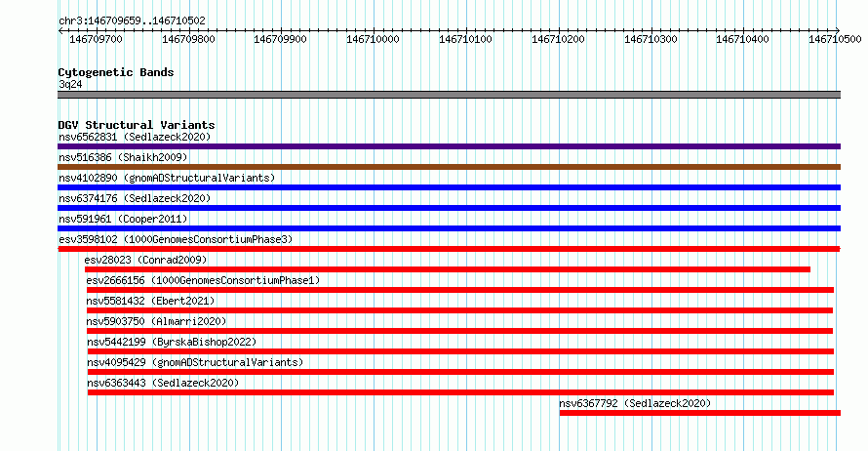Select the red esv28023 variant bar
Image resolution: width=868 pixels, height=451 pixels.
tap(448, 269)
